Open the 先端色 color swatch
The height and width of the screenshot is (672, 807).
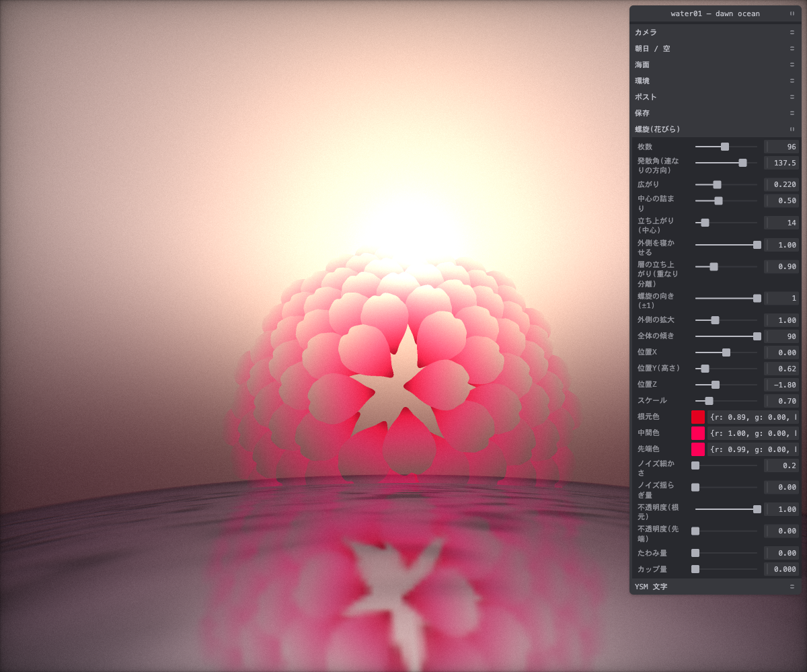coord(698,449)
